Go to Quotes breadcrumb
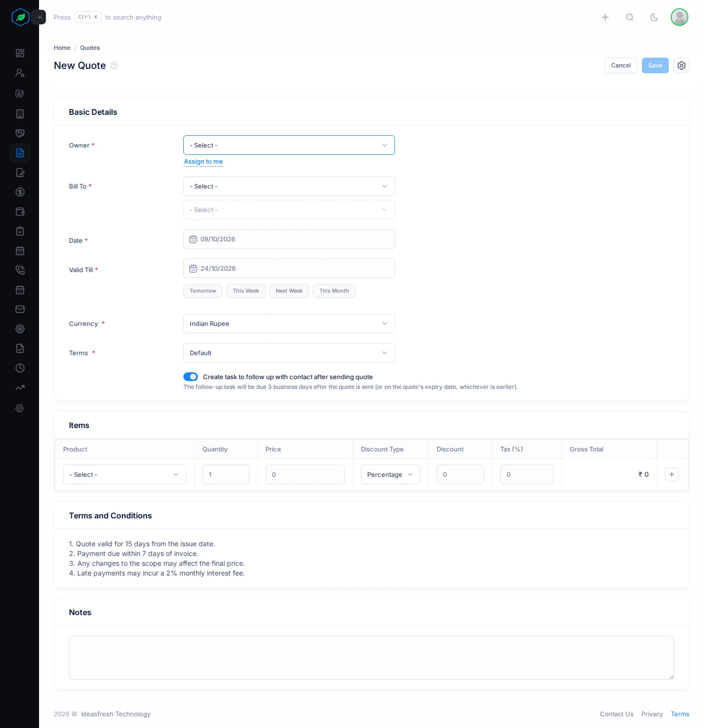This screenshot has width=704, height=728. pos(90,48)
